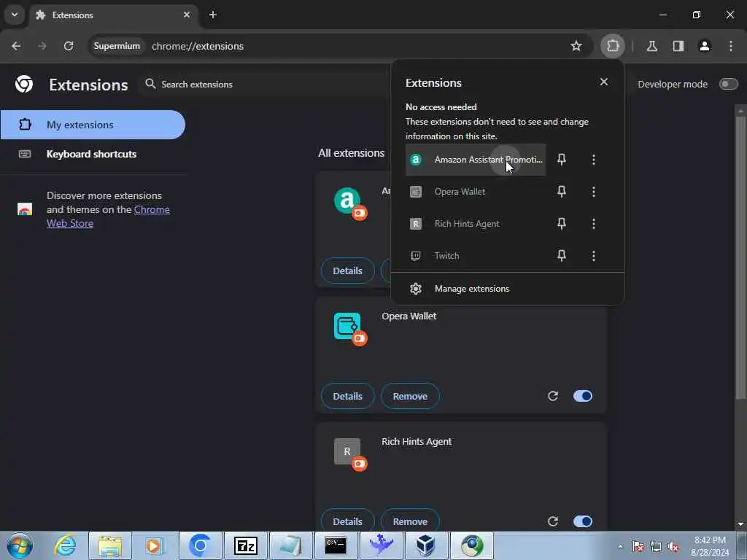Select Twitch in the popup list
This screenshot has height=560, width=747.
pos(476,256)
